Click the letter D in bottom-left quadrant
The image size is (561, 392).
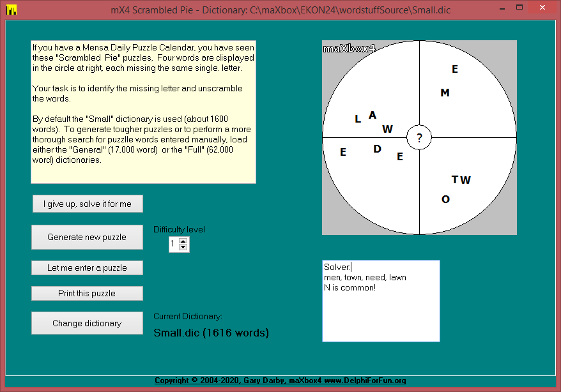377,149
